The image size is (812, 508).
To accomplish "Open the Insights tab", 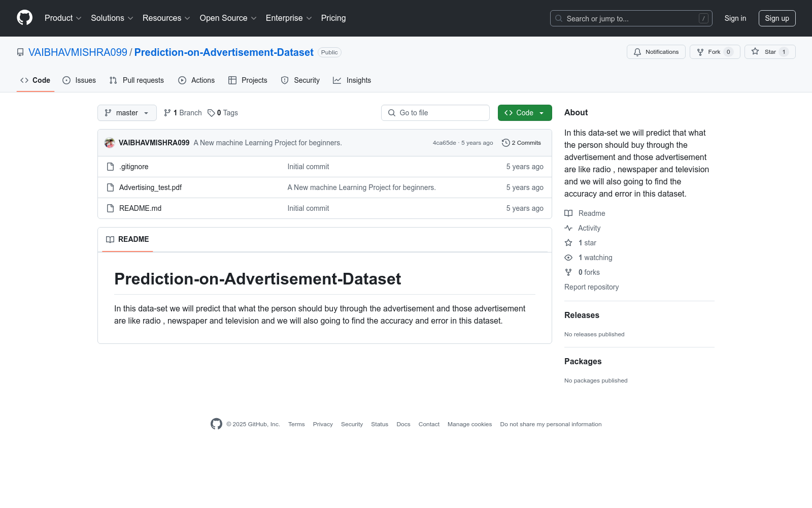I will tap(352, 80).
